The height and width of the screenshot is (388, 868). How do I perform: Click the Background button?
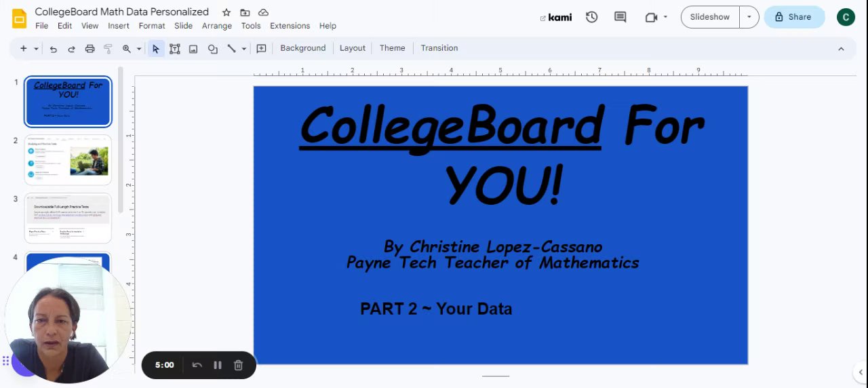(x=303, y=48)
